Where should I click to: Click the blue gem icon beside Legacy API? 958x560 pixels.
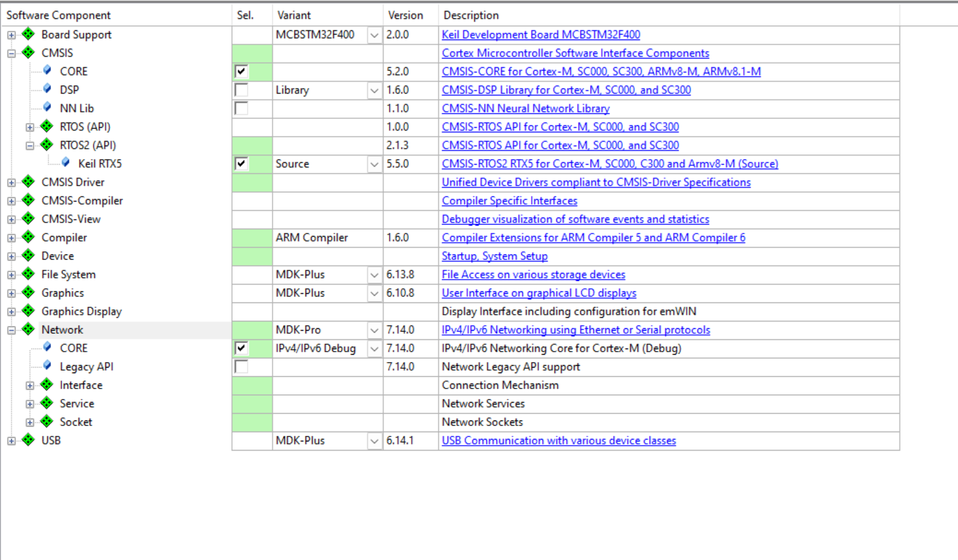click(x=47, y=366)
